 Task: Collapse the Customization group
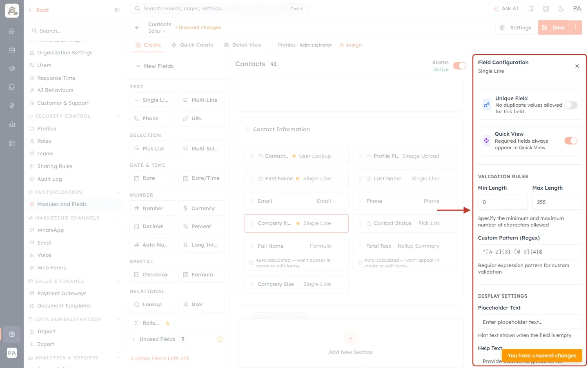118,192
